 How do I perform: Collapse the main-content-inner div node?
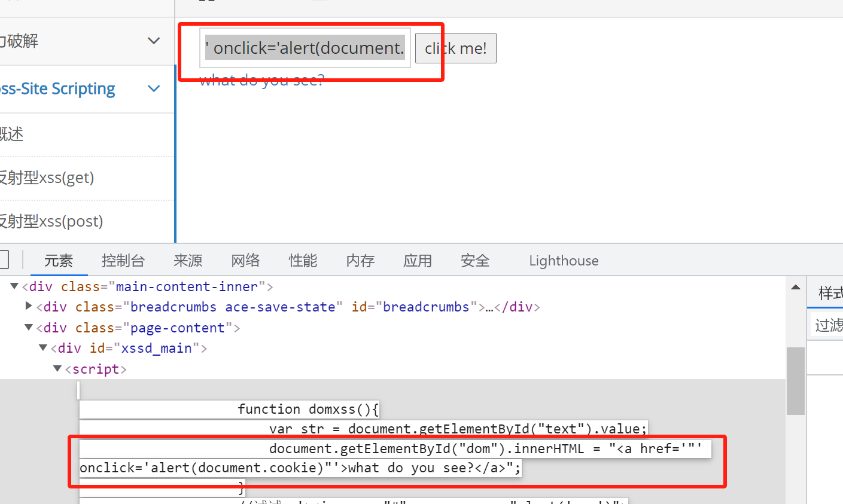click(x=14, y=286)
